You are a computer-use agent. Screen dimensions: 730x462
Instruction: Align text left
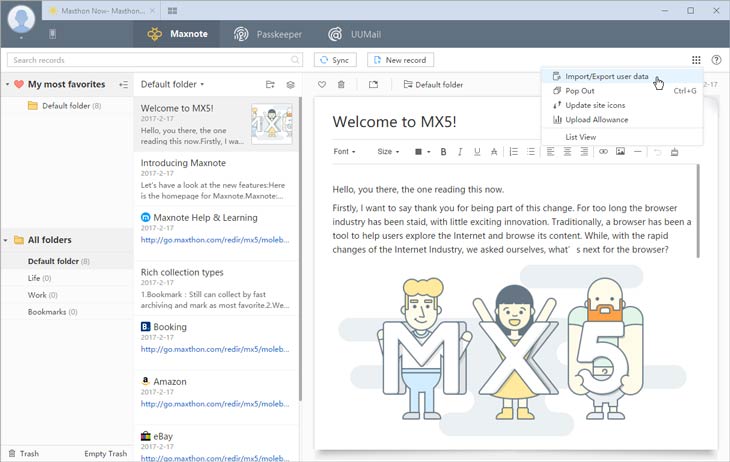click(550, 151)
